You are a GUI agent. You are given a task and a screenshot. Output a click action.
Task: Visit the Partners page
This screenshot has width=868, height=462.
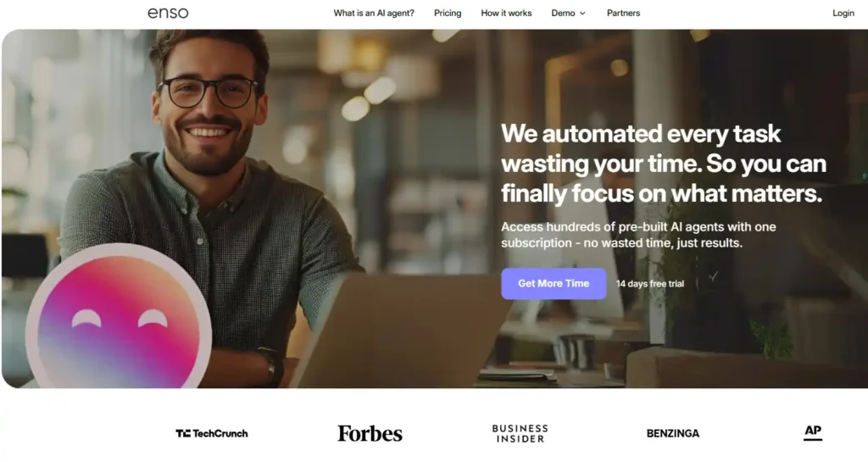623,13
